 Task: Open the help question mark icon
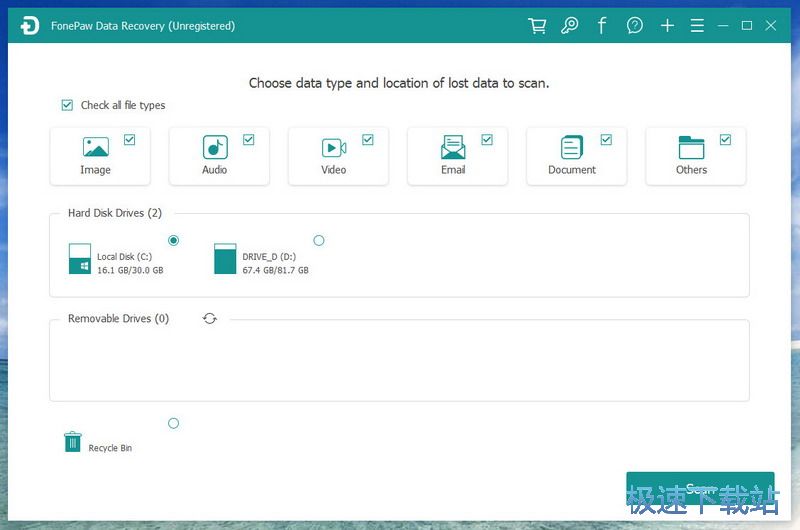(635, 26)
